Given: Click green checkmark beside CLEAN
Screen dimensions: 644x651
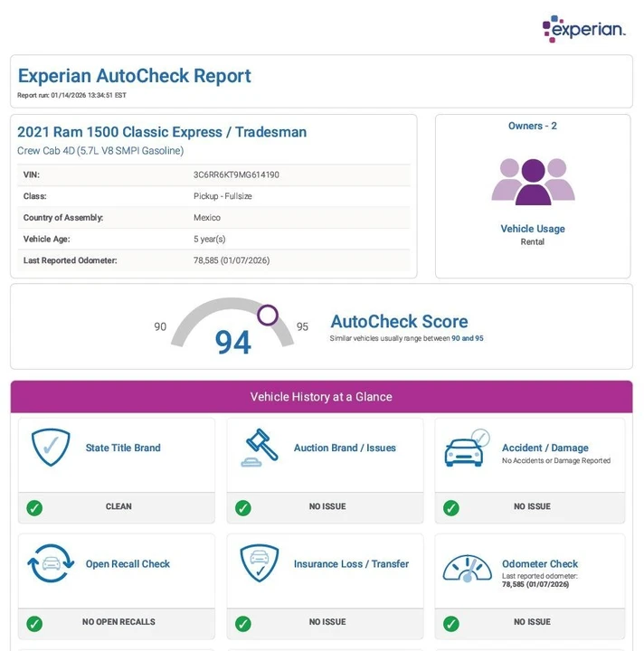Looking at the screenshot, I should [x=34, y=508].
